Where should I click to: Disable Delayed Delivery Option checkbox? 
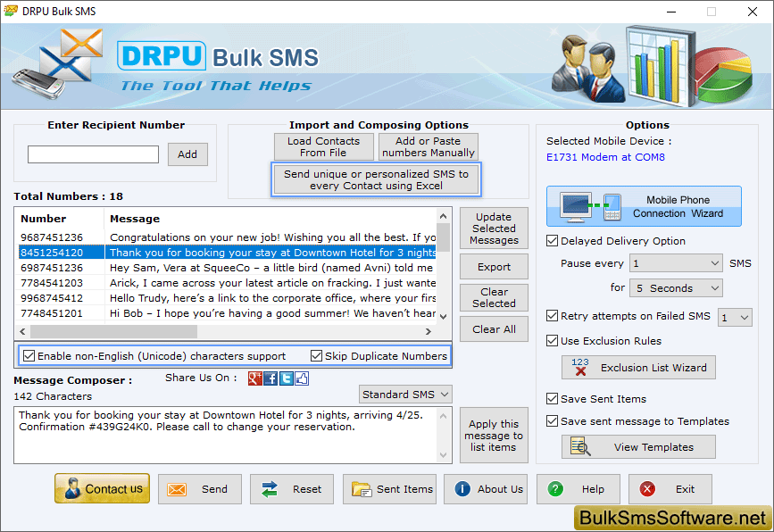(553, 241)
